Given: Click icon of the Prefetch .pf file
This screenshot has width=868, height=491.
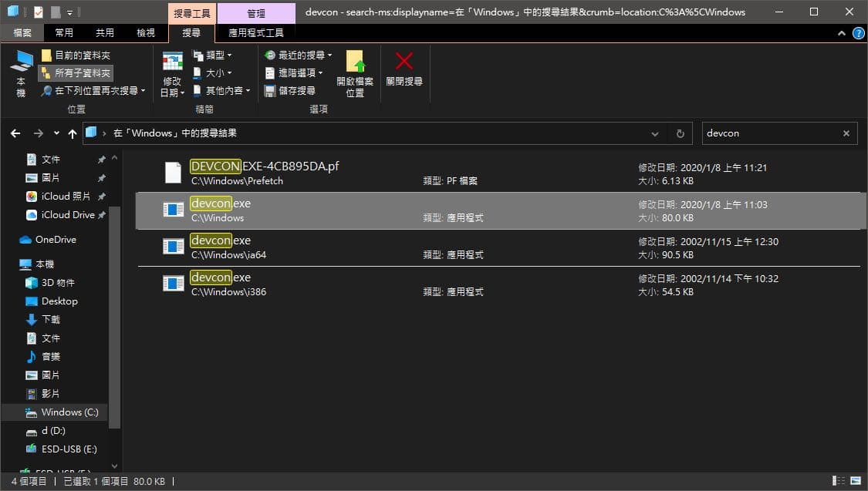Looking at the screenshot, I should tap(173, 173).
